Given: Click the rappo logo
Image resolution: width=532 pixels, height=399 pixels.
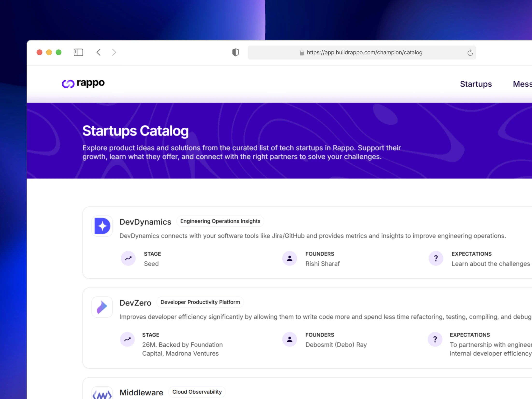Looking at the screenshot, I should 83,84.
